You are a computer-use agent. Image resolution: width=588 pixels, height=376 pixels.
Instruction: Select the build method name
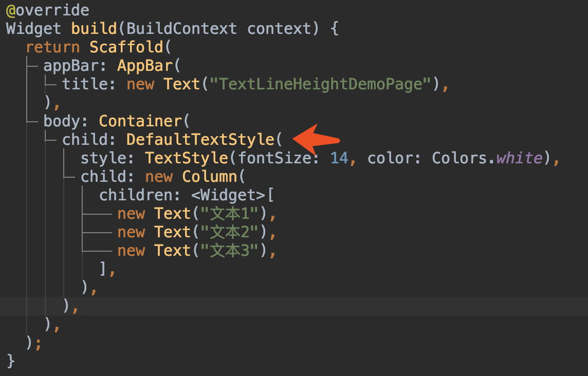[94, 28]
